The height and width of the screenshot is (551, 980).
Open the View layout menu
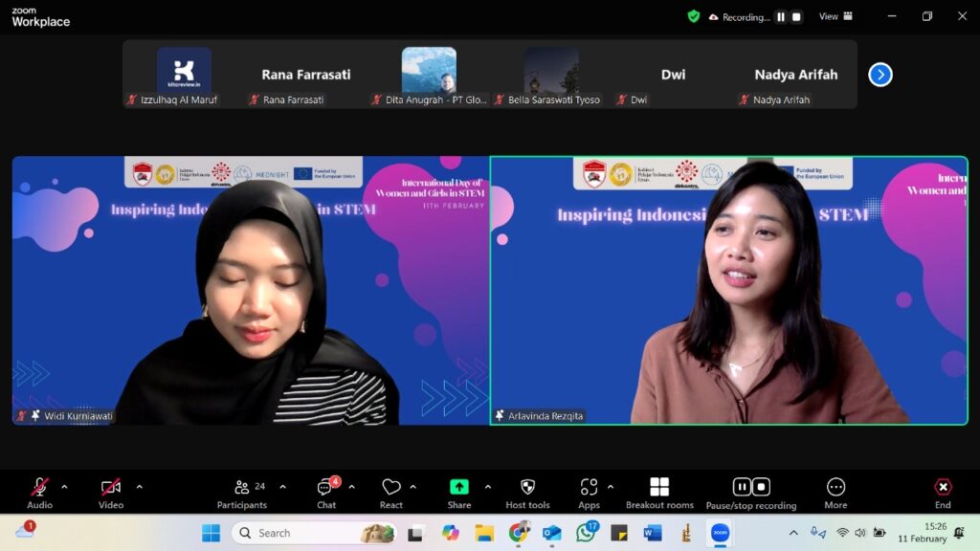pos(835,16)
